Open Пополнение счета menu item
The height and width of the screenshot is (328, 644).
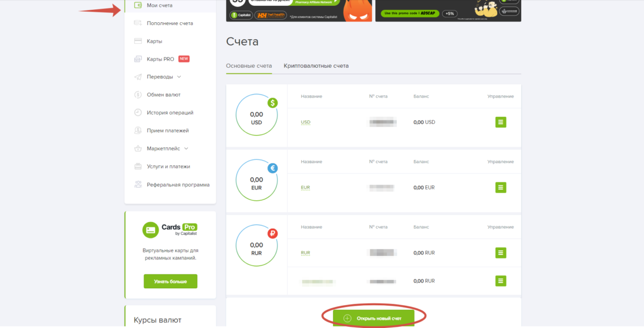(x=170, y=23)
